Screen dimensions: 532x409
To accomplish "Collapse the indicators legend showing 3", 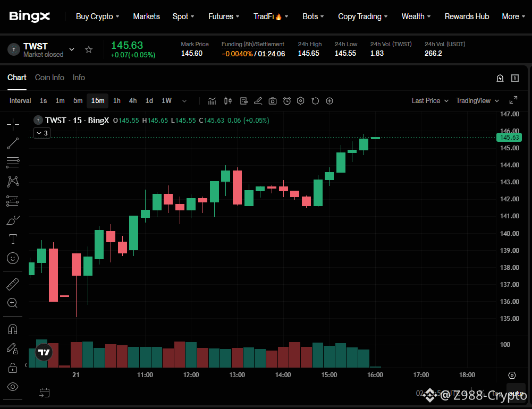I will coord(42,133).
